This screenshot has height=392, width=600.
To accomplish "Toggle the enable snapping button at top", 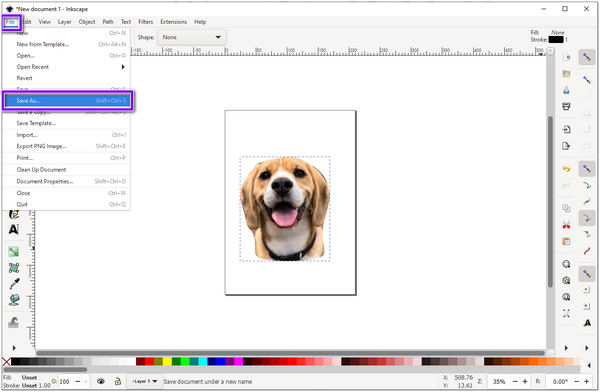I will point(587,57).
